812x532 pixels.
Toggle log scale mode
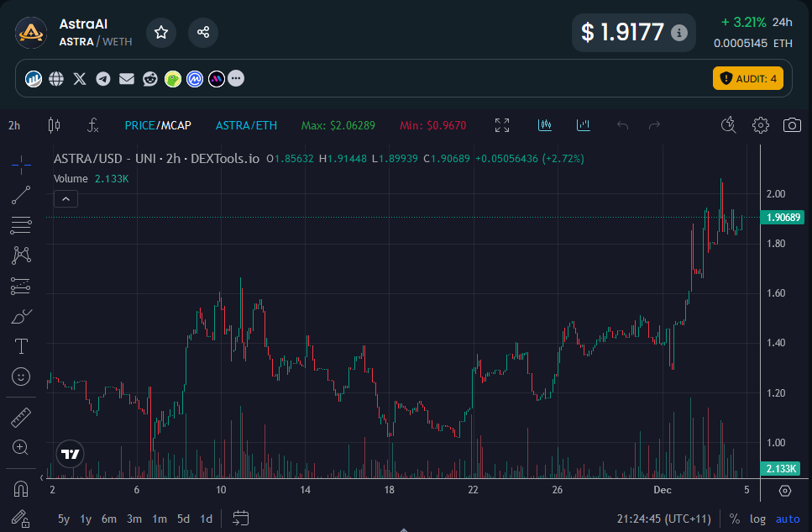757,519
